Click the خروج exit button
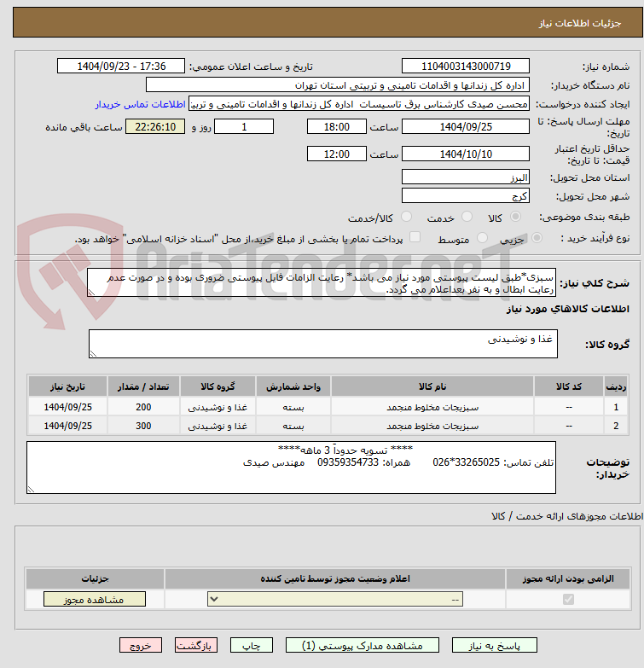 click(x=141, y=646)
